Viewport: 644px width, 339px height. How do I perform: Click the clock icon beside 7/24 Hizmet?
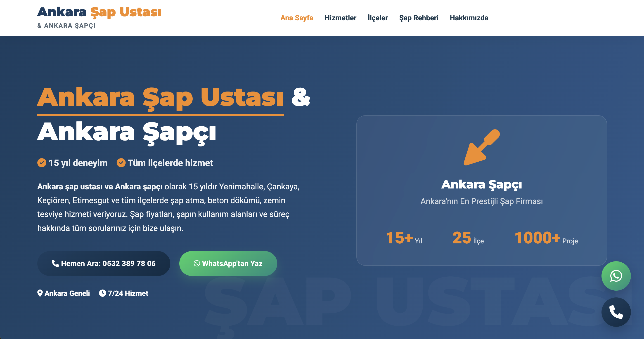click(103, 293)
